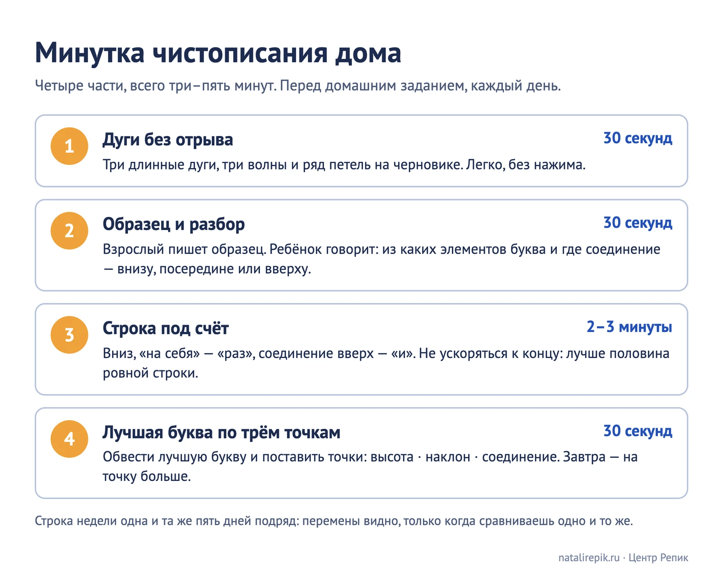Click the description starting «Обвести лучшую букву»
The height and width of the screenshot is (588, 723).
[x=370, y=466]
